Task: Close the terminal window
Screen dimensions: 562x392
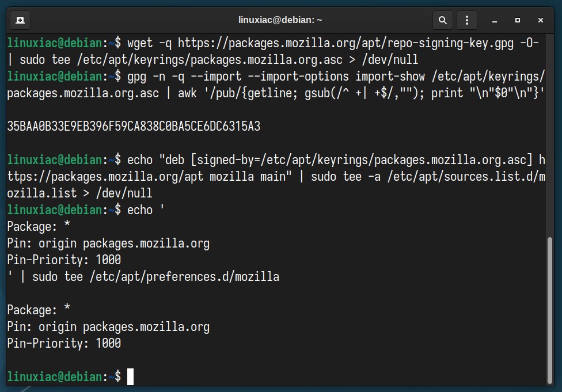Action: [541, 20]
